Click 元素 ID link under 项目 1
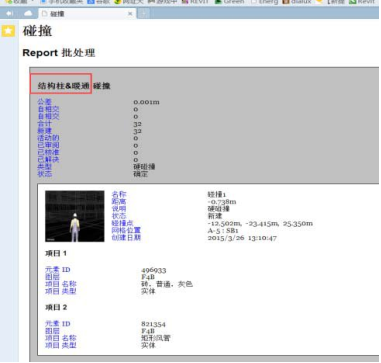Viewport: 381px width, 363px height. (x=58, y=270)
